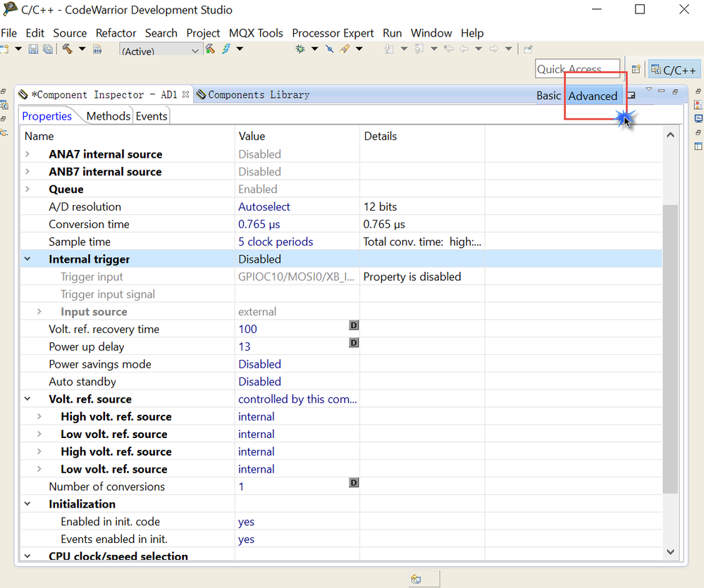Click the Autoselect A/D resolution value
The width and height of the screenshot is (704, 588).
(x=264, y=207)
